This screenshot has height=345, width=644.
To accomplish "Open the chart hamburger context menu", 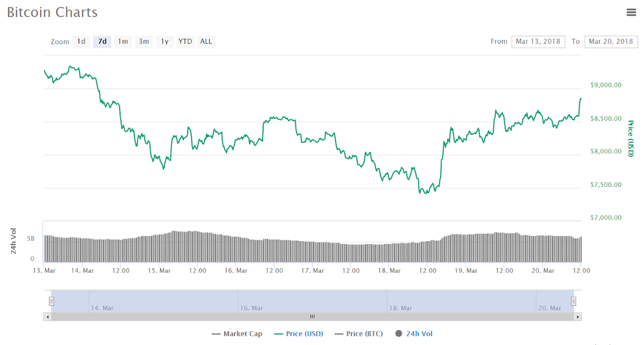I will (631, 13).
